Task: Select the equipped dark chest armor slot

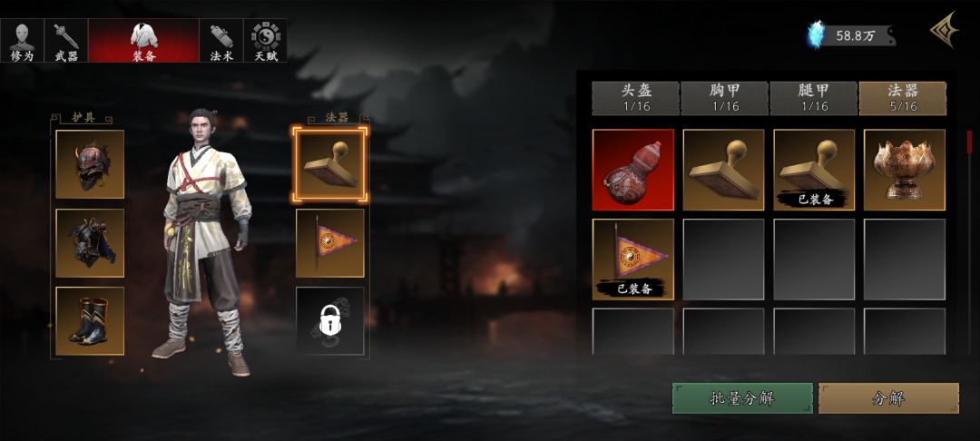Action: 90,243
